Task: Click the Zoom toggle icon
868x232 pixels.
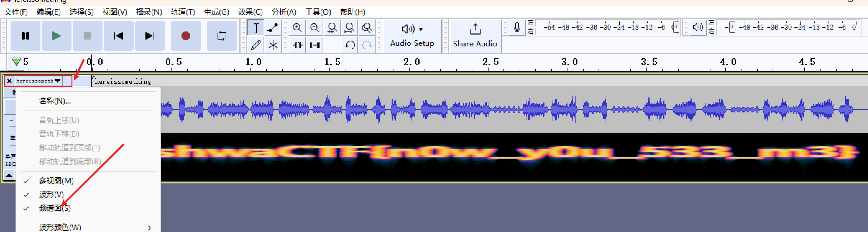Action: click(367, 28)
